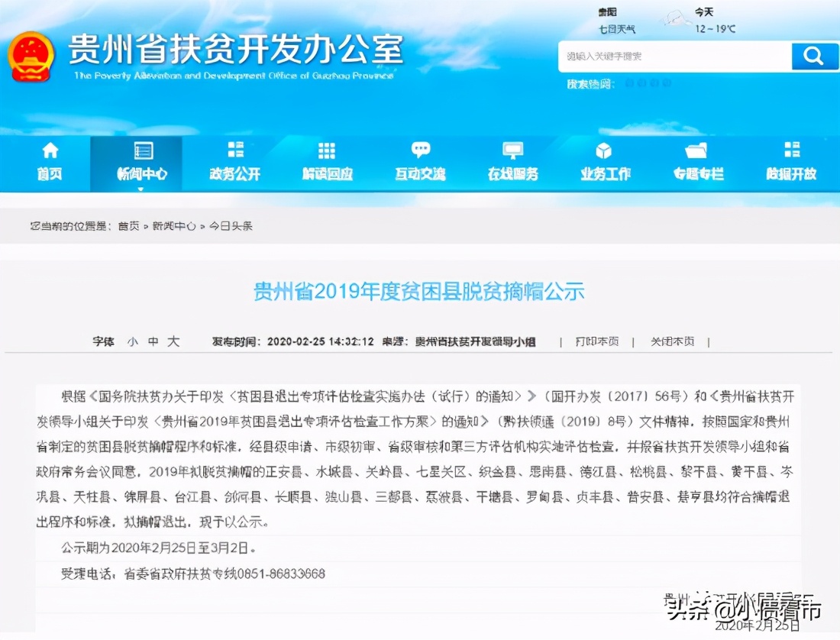Click the home icon on 首页 nav item
Image resolution: width=840 pixels, height=640 pixels.
tap(48, 151)
